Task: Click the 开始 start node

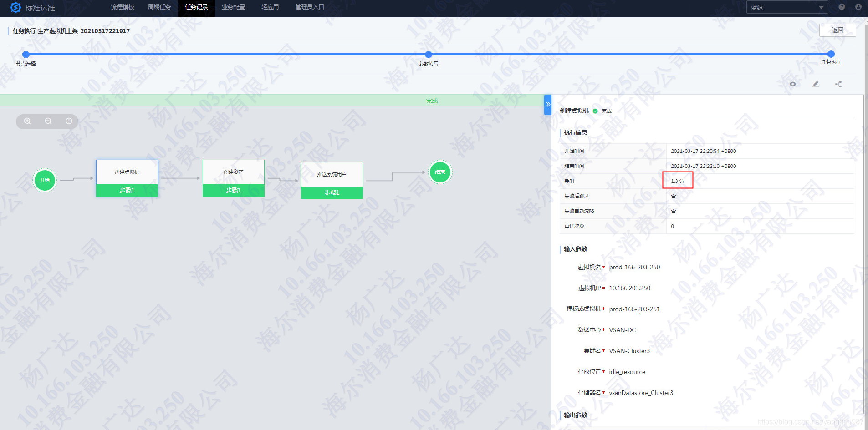Action: pos(45,180)
